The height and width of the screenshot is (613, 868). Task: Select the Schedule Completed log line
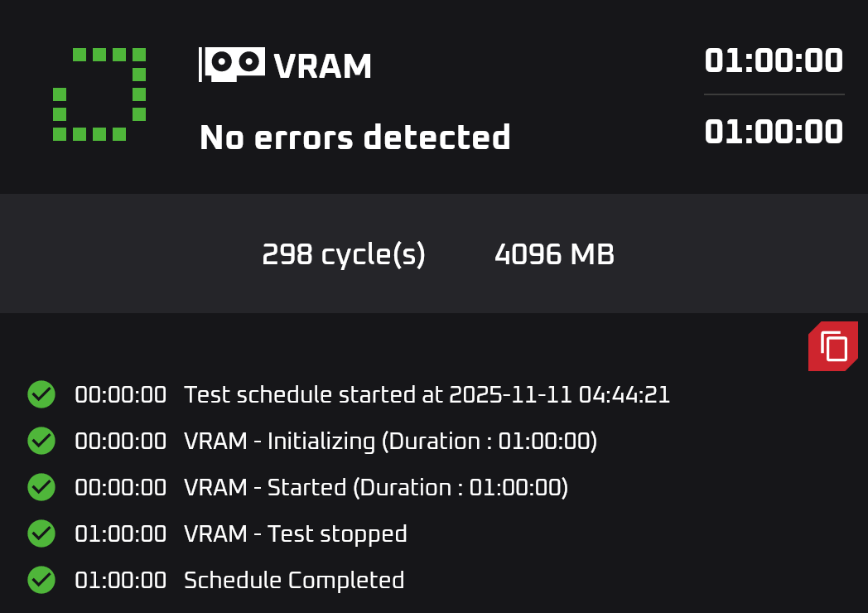239,581
